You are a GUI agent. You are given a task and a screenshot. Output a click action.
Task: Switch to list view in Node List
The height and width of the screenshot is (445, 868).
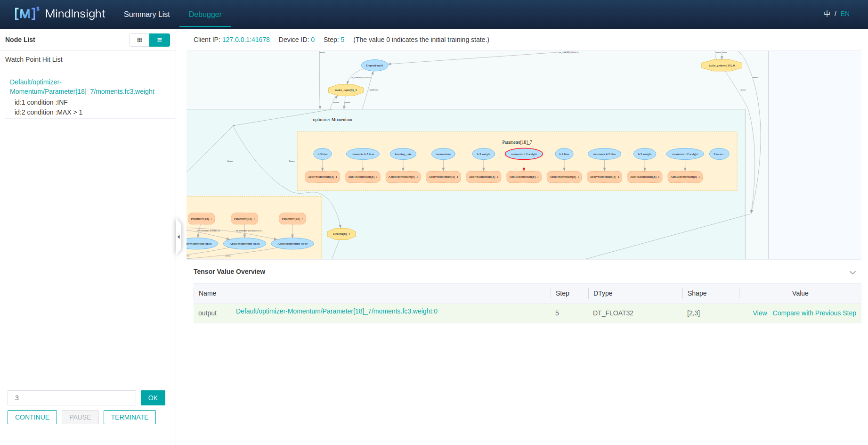pos(160,40)
